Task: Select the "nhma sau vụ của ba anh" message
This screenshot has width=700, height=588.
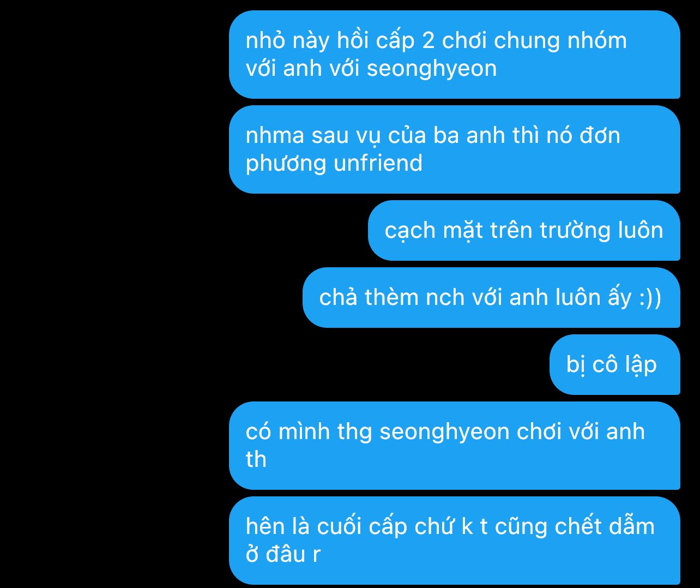Action: 454,149
